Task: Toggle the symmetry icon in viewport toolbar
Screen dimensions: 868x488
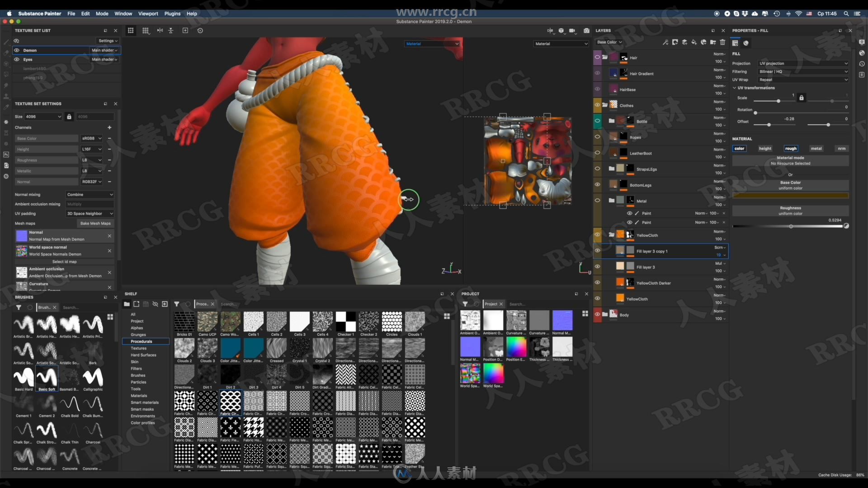Action: click(x=550, y=31)
